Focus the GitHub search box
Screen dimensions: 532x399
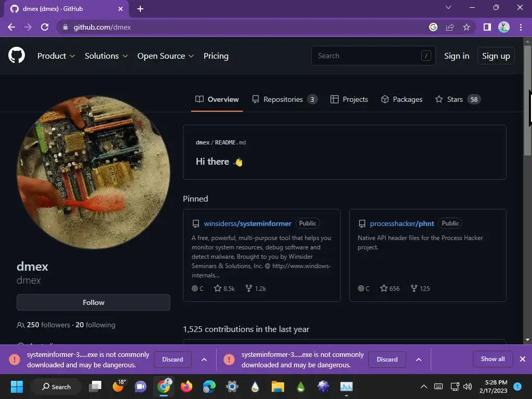point(373,56)
